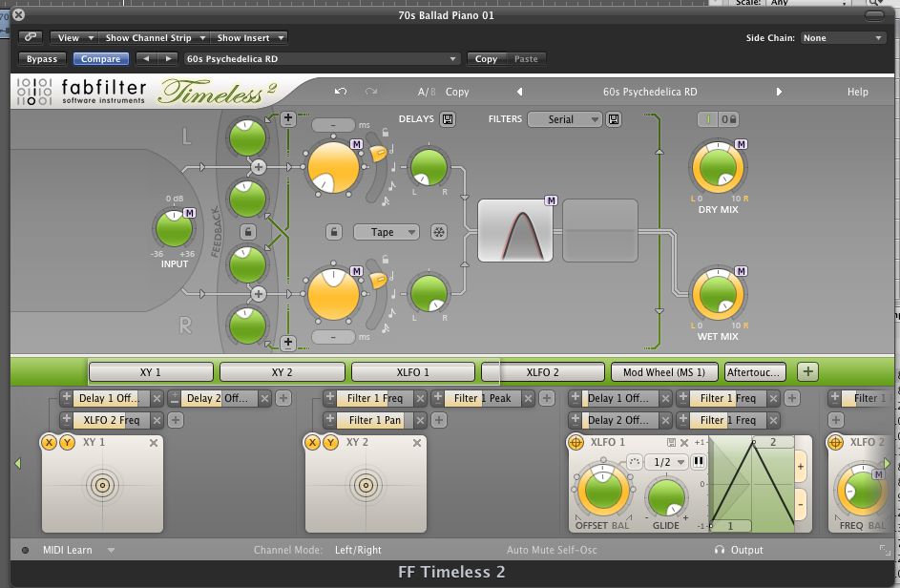The height and width of the screenshot is (588, 900).
Task: Click the Copy button in the plugin header
Action: click(486, 58)
